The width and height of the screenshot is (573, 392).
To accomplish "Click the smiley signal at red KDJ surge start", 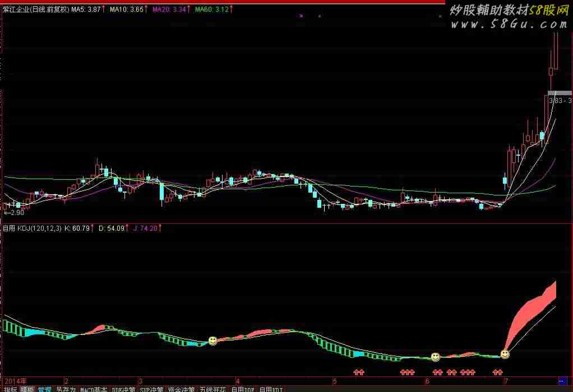I will [x=505, y=354].
